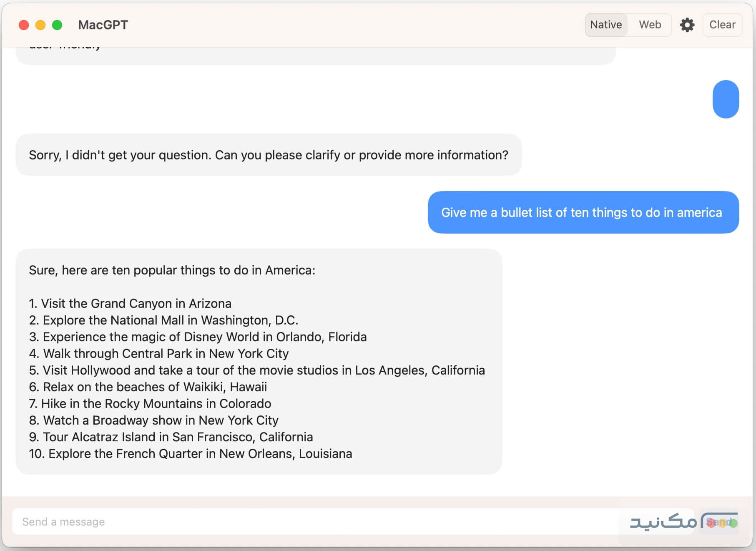Click the empty blue user message bubble
The image size is (756, 551).
726,99
